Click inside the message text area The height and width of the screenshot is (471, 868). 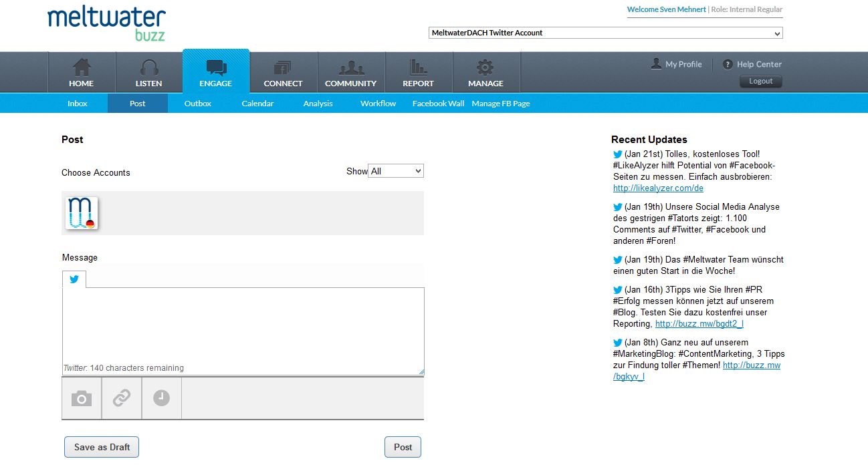click(243, 324)
